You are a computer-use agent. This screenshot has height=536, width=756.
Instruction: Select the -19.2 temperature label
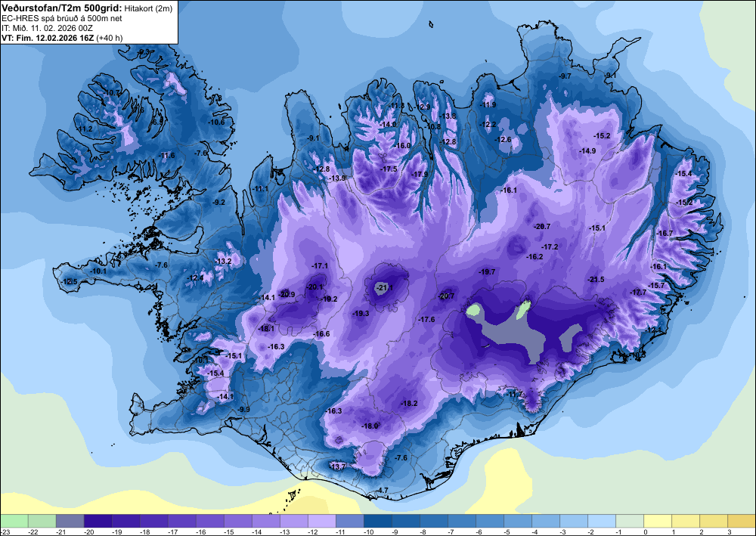tap(330, 299)
